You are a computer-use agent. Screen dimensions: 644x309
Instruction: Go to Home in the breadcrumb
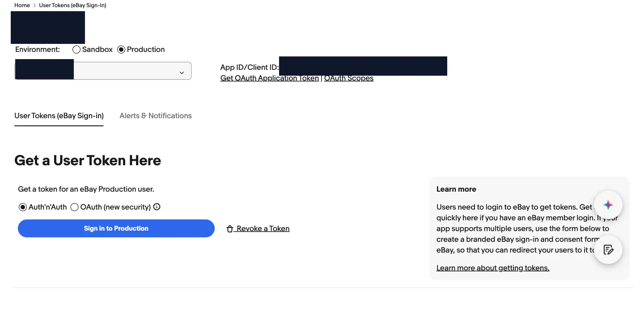coord(22,5)
